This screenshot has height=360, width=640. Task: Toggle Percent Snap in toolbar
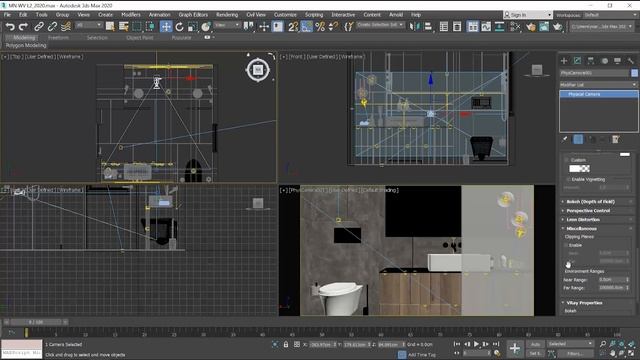(x=320, y=27)
